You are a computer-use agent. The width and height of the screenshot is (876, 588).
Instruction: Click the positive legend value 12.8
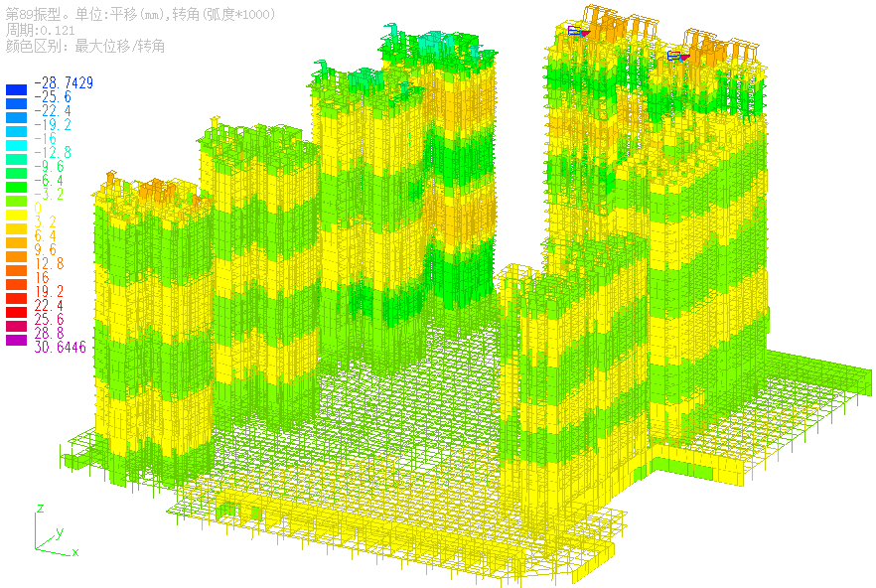tap(50, 264)
